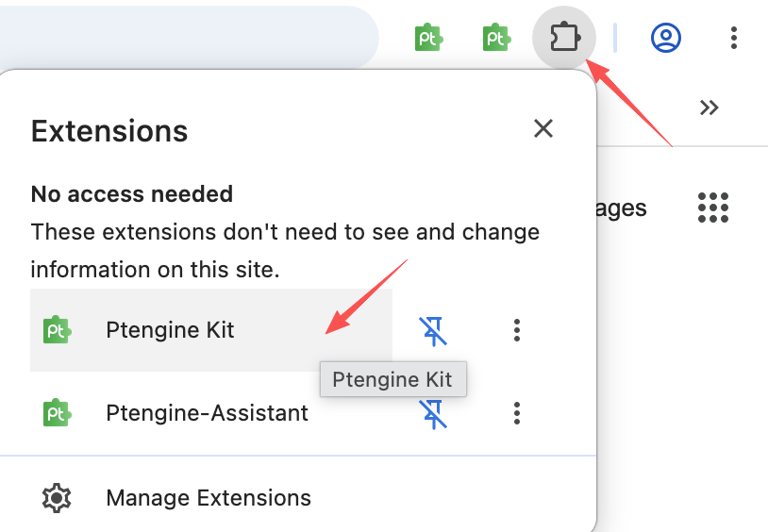Toggle the pin for Ptengine Kit
The image size is (768, 532).
[x=433, y=331]
